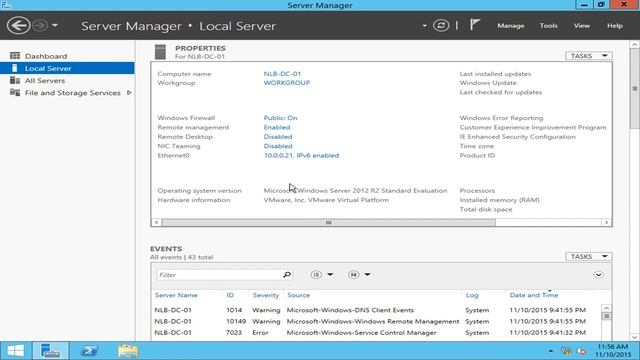Screen dimensions: 640x360
Task: Open Ethernet0 10.0.0.21 IPv6 enabled link
Action: [x=301, y=156]
